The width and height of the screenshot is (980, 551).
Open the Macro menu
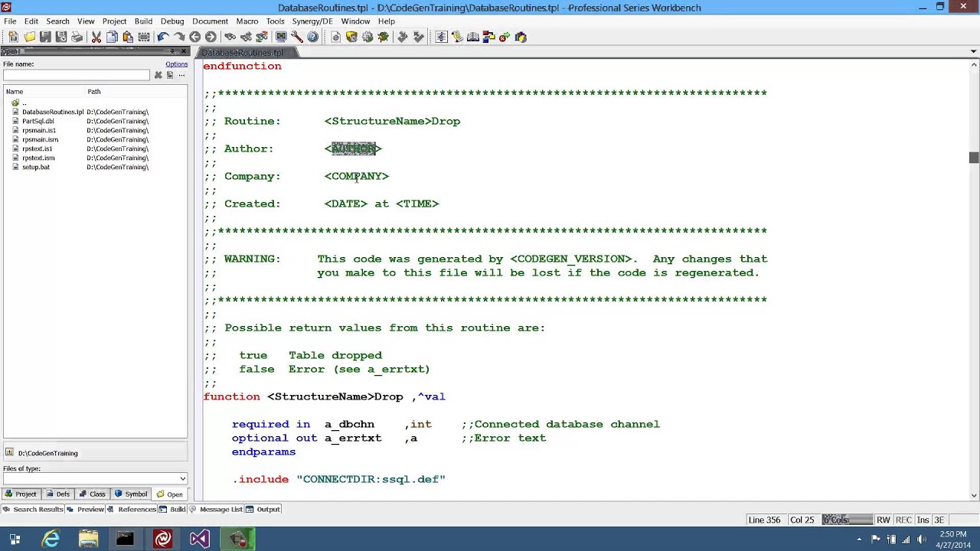(x=247, y=21)
